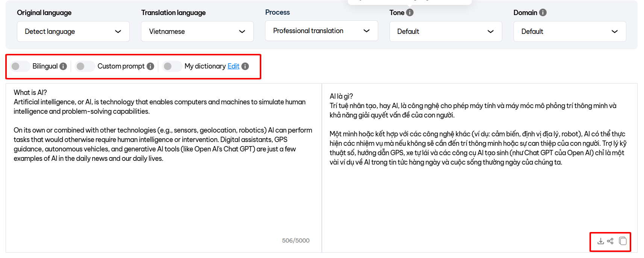Click the info icon after My dictionary Edit

(245, 66)
